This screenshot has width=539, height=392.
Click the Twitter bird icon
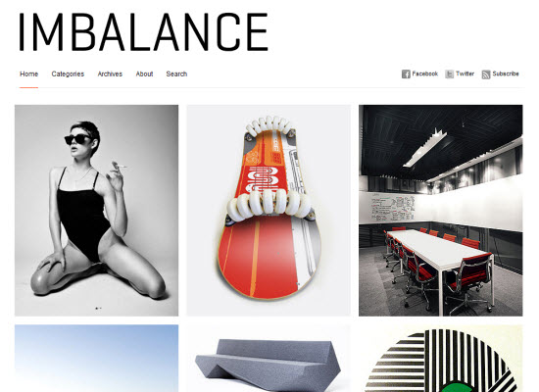[x=449, y=73]
